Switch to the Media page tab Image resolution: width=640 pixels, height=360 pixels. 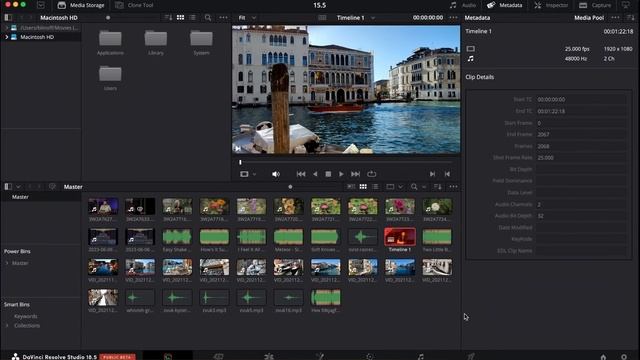168,356
